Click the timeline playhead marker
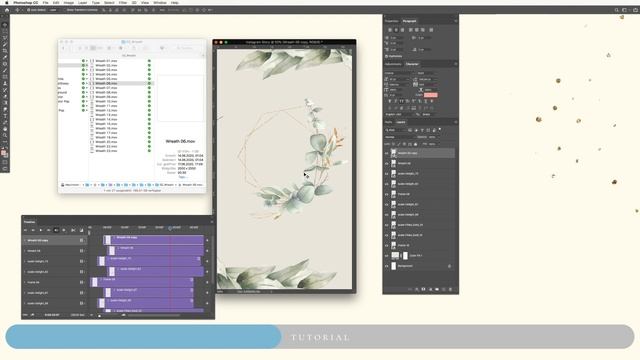The height and width of the screenshot is (360, 640). pos(170,228)
